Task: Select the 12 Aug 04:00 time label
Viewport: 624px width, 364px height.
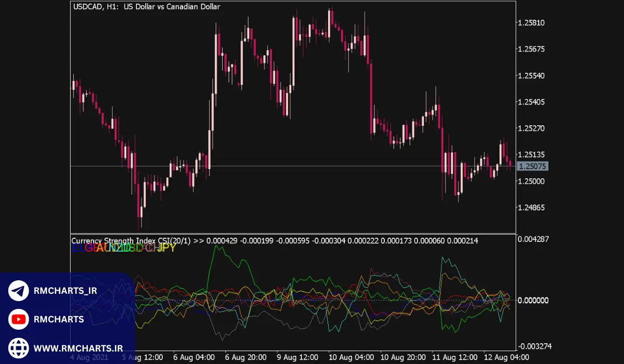Action: (504, 358)
